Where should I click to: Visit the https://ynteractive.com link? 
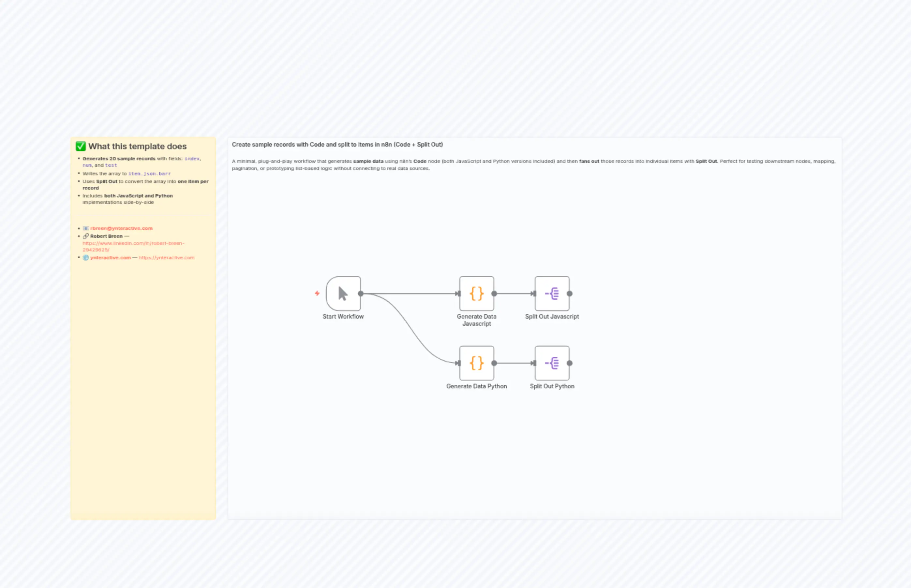[167, 258]
